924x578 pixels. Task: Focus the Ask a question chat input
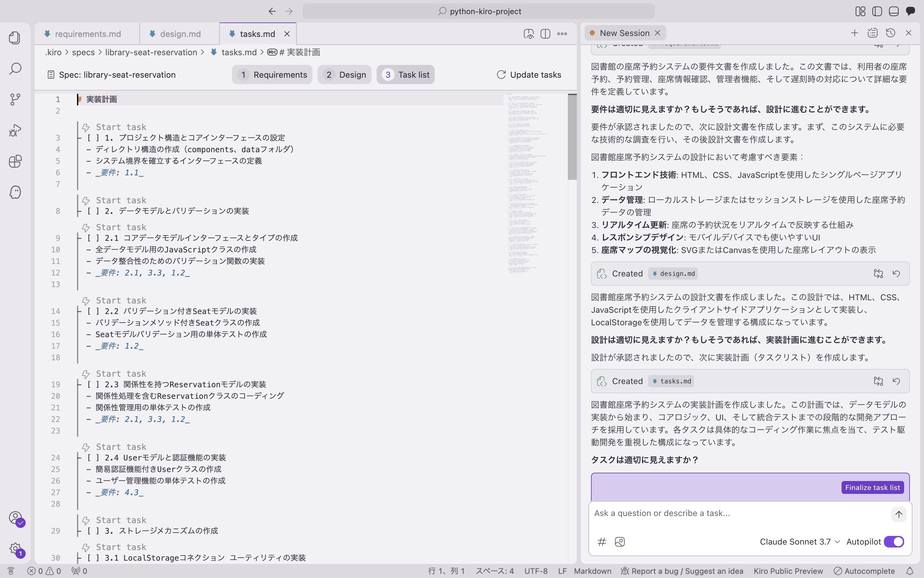(x=739, y=513)
